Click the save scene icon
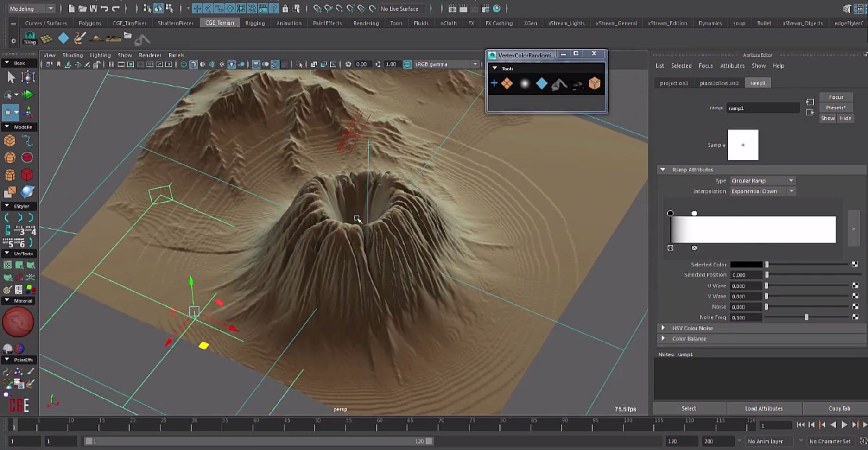The width and height of the screenshot is (868, 450). coord(94,8)
